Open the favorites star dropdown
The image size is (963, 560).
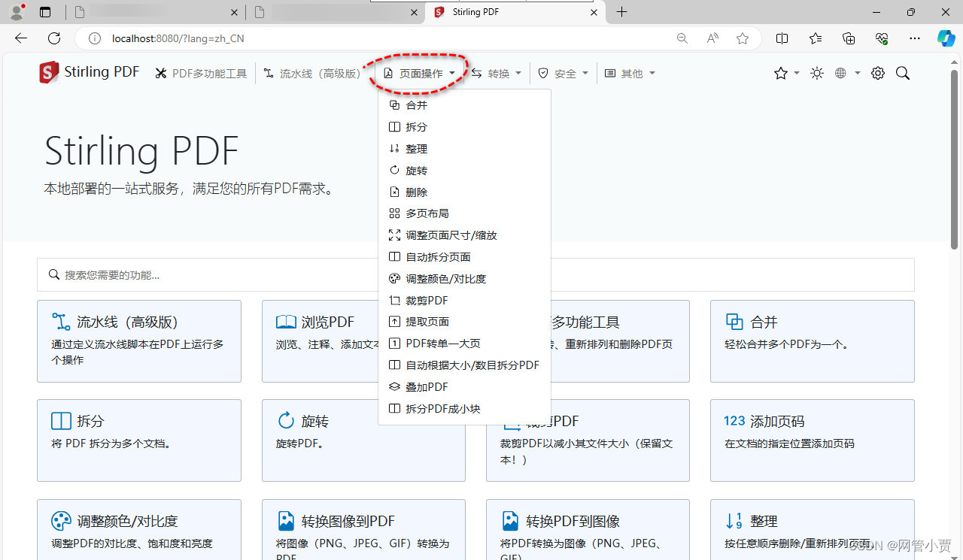786,73
